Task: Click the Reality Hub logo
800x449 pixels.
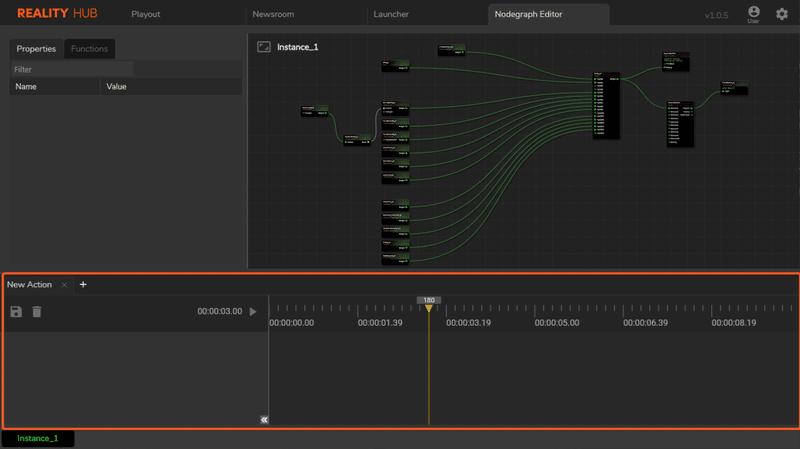Action: pyautogui.click(x=57, y=13)
